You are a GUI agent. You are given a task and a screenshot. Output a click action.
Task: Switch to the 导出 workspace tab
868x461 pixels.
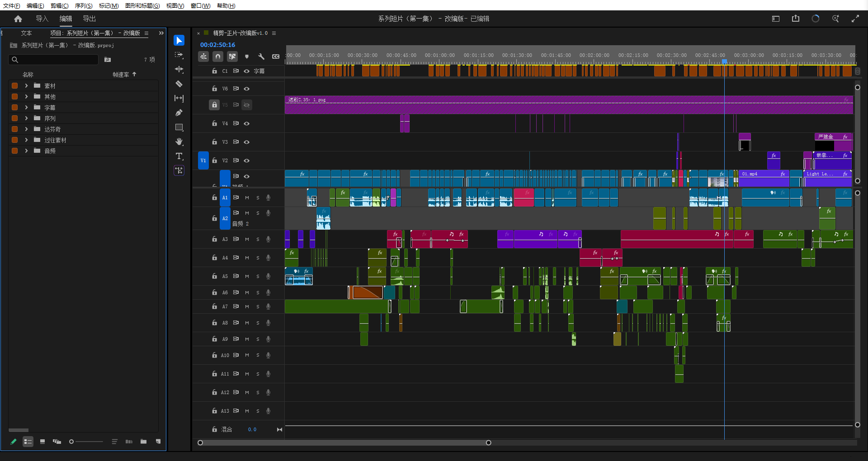(x=89, y=19)
